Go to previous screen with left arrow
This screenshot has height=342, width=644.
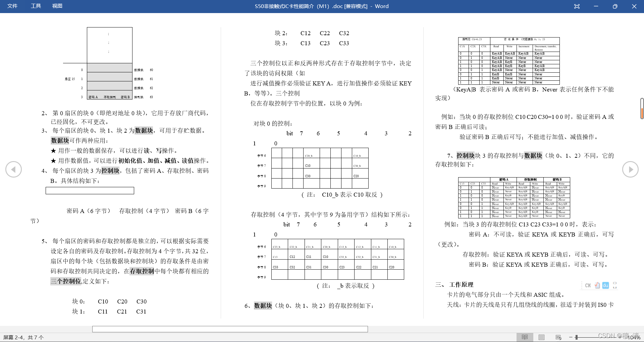pos(13,169)
